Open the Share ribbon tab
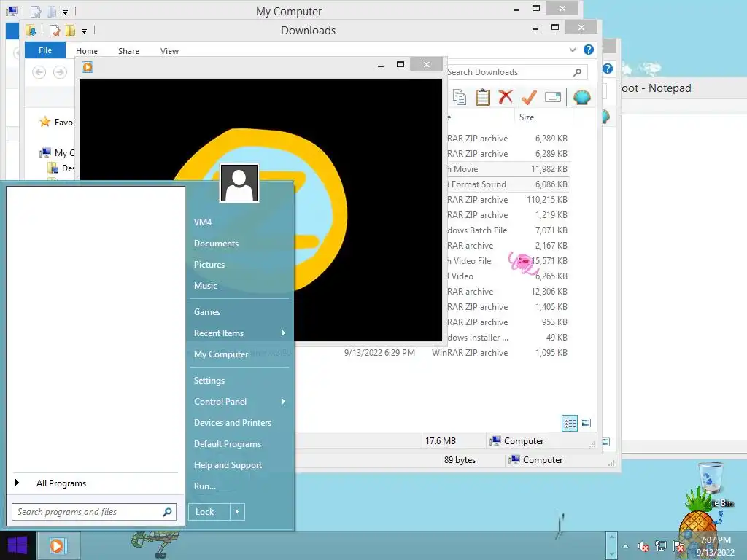The width and height of the screenshot is (747, 560). [128, 51]
